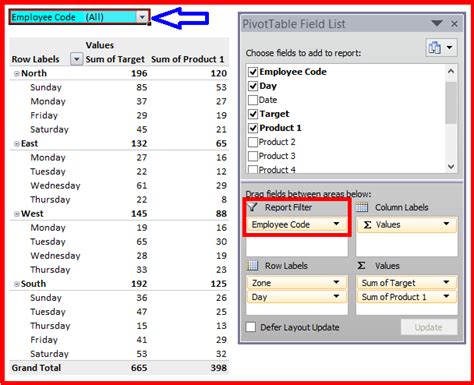The height and width of the screenshot is (385, 474).
Task: Select South's Saturday row label
Action: click(49, 354)
